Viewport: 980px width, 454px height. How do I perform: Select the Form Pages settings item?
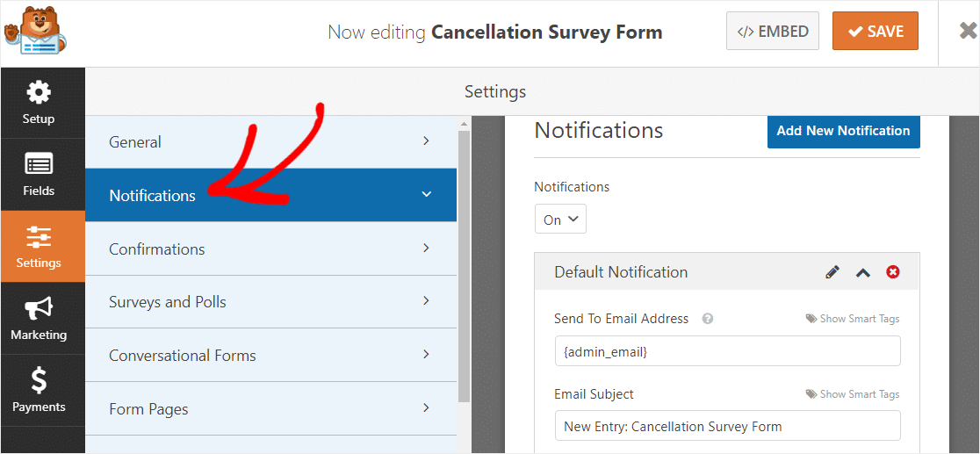(270, 409)
